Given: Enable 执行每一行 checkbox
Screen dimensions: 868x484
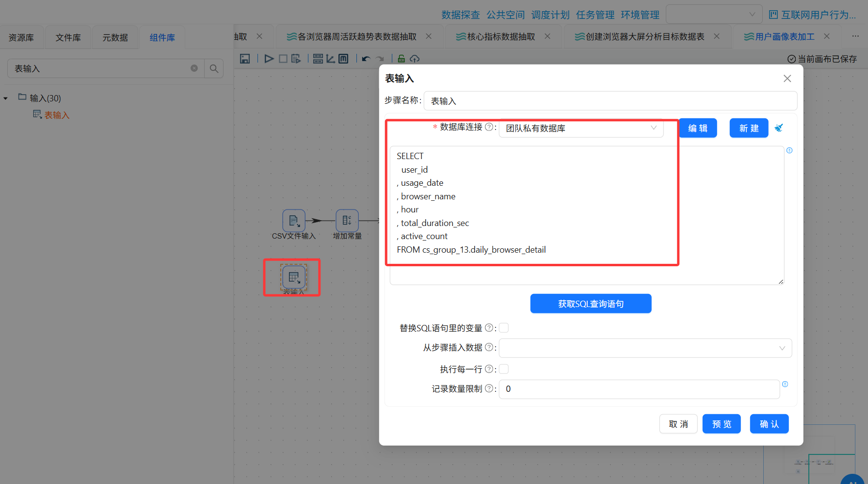Looking at the screenshot, I should (x=504, y=369).
